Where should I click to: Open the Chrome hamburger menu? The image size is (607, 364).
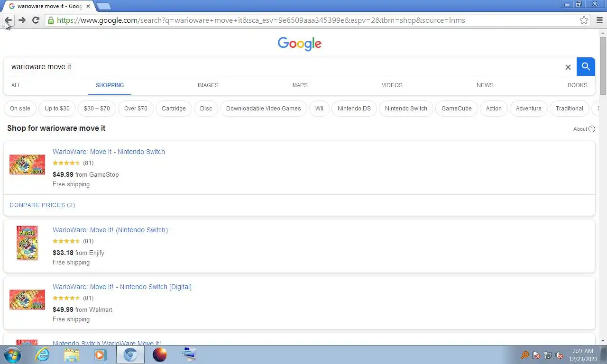click(x=599, y=20)
